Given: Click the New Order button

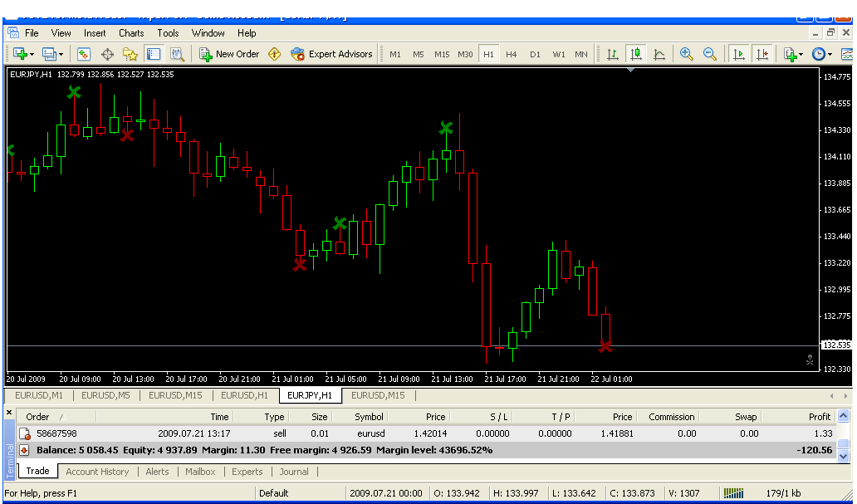Looking at the screenshot, I should pyautogui.click(x=229, y=54).
